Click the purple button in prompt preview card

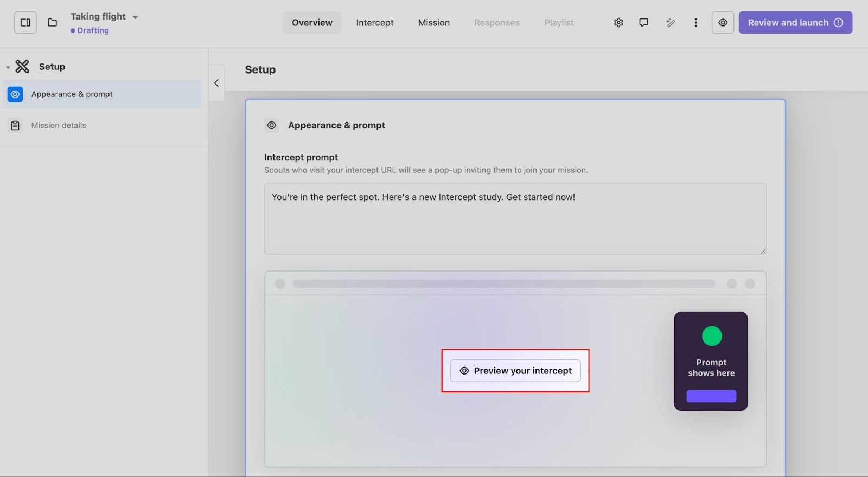click(711, 396)
